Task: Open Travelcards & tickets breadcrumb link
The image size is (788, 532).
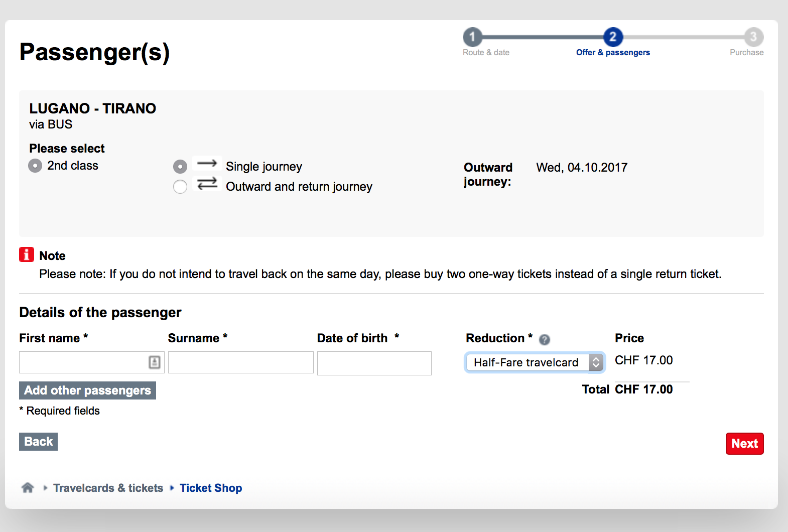Action: pyautogui.click(x=108, y=488)
